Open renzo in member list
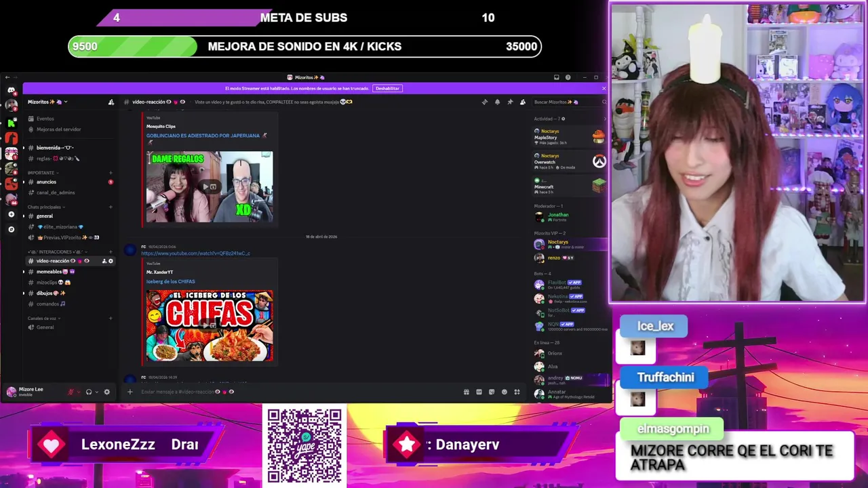The width and height of the screenshot is (868, 488). [568, 258]
